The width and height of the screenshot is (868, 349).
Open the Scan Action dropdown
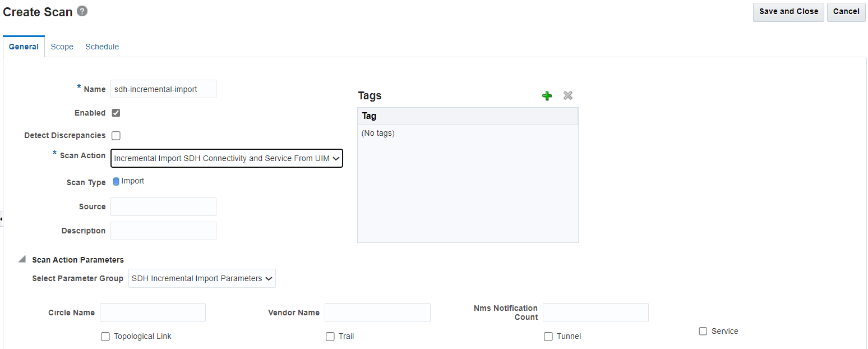point(227,158)
